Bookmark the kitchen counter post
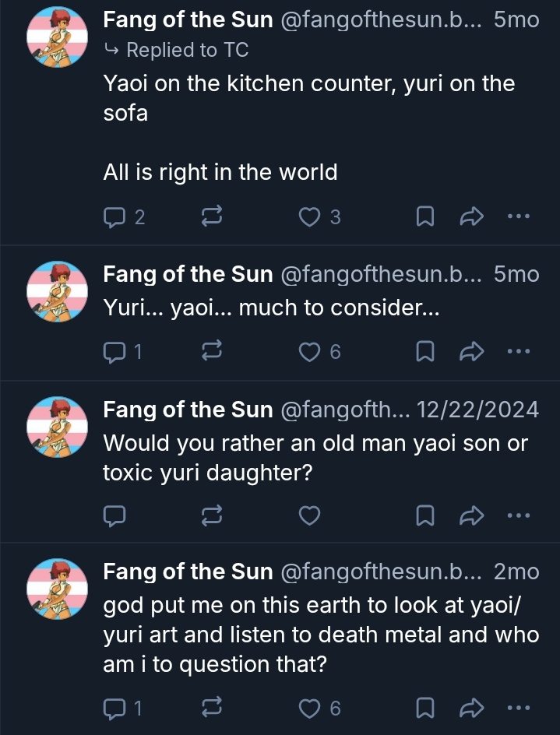The height and width of the screenshot is (735, 560). 425,217
